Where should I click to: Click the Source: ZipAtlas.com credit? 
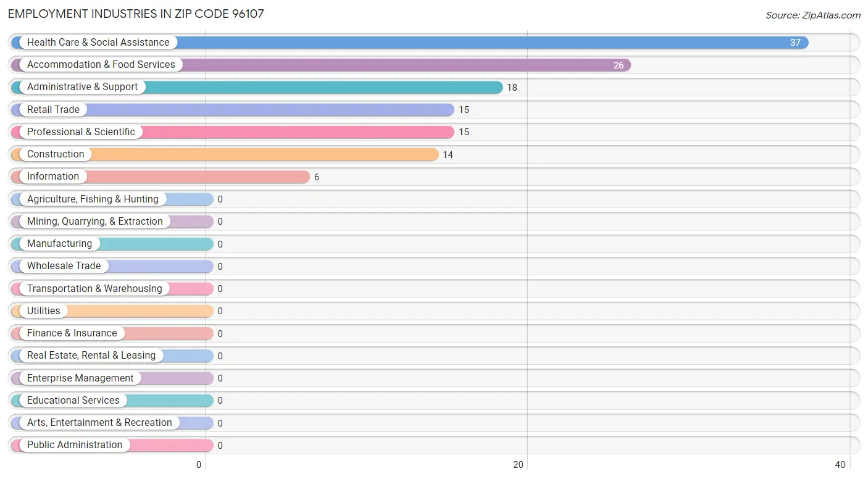(813, 15)
